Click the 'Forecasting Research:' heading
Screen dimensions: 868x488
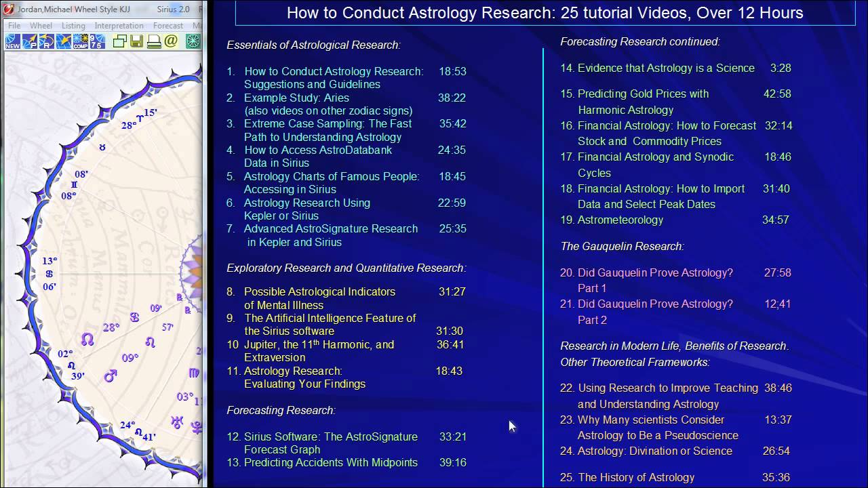pyautogui.click(x=281, y=411)
